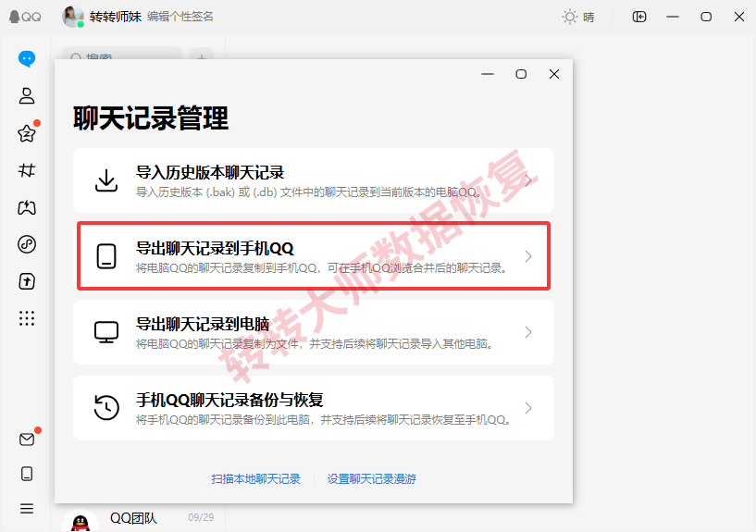Open the Messages chat bubble sidebar icon

[27, 59]
